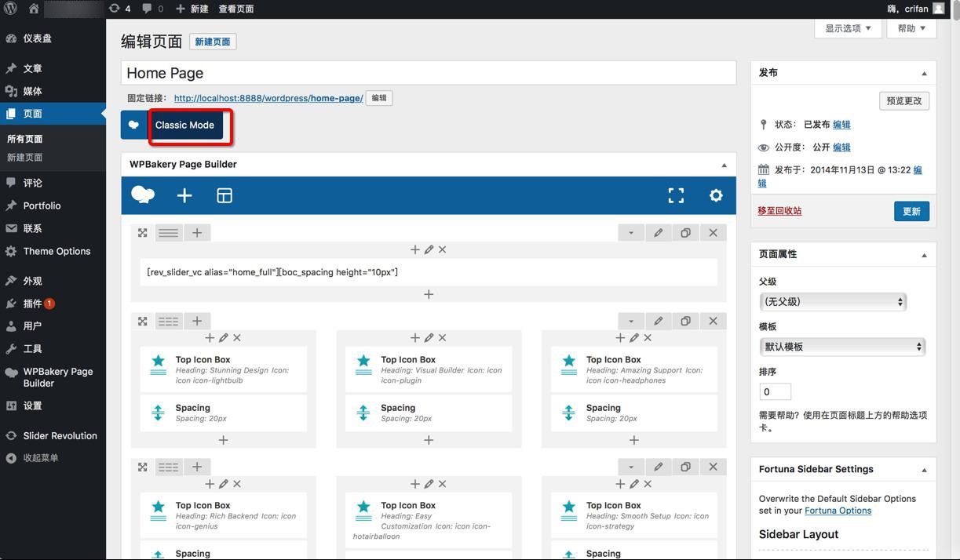
Task: Click the cloud icon left of Classic Mode
Action: click(x=133, y=125)
